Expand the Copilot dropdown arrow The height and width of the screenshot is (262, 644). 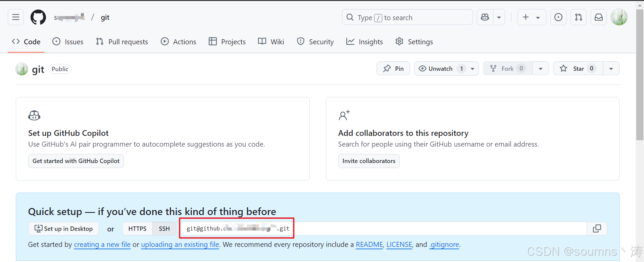(x=499, y=17)
